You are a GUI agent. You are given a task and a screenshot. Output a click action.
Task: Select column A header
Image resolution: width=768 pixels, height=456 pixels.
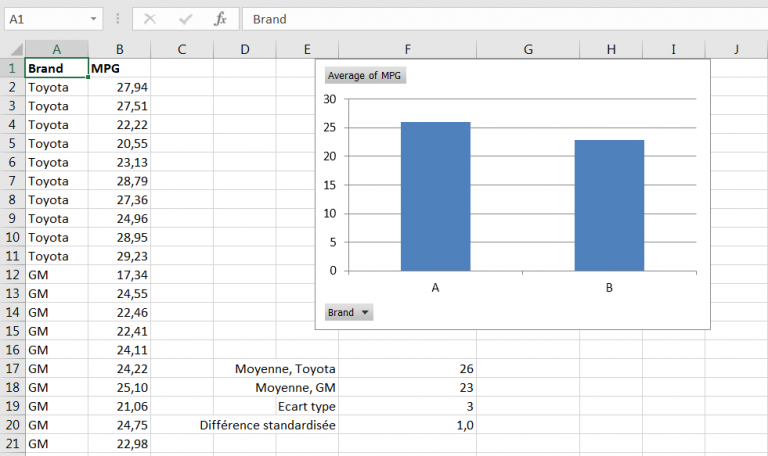click(x=57, y=49)
